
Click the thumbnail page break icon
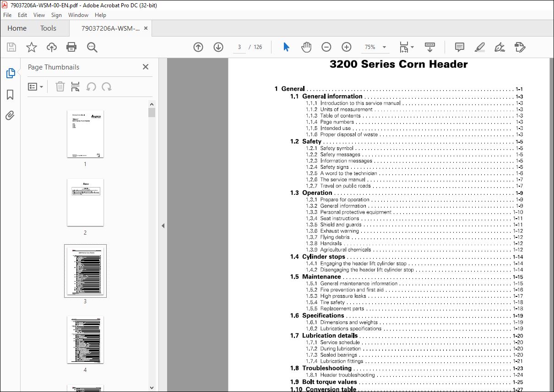point(76,86)
